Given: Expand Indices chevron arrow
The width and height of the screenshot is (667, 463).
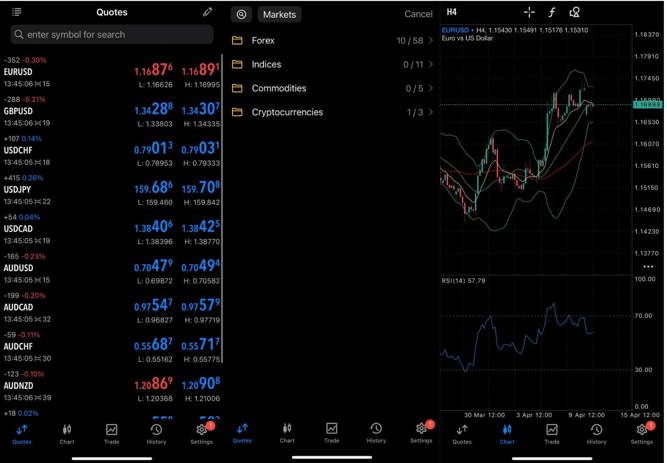Looking at the screenshot, I should (x=431, y=64).
